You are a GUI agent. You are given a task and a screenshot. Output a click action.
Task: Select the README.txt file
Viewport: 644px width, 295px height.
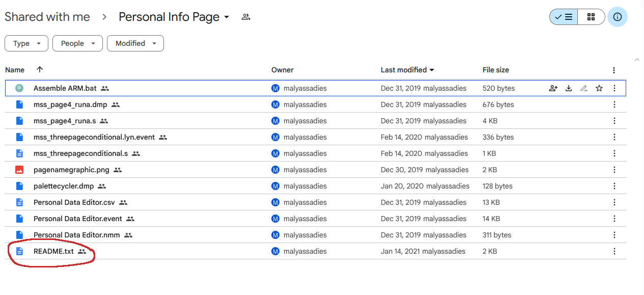click(316, 251)
